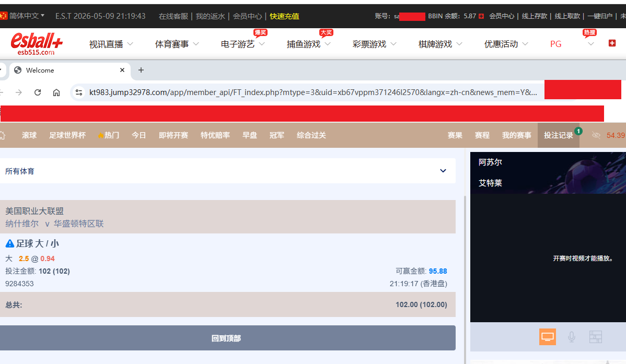Expand the 所有体育 sports selector
The width and height of the screenshot is (626, 364).
(x=227, y=171)
